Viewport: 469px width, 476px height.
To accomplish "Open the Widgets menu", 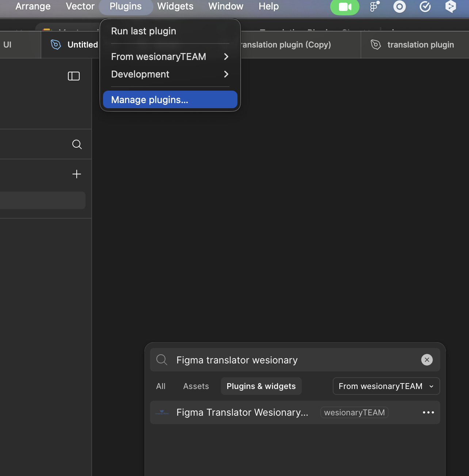I will point(175,6).
